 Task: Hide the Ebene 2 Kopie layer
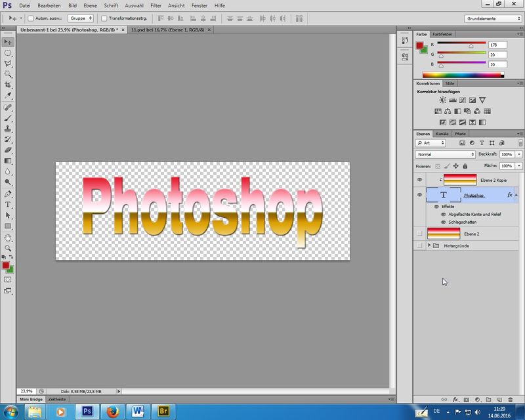click(x=419, y=179)
